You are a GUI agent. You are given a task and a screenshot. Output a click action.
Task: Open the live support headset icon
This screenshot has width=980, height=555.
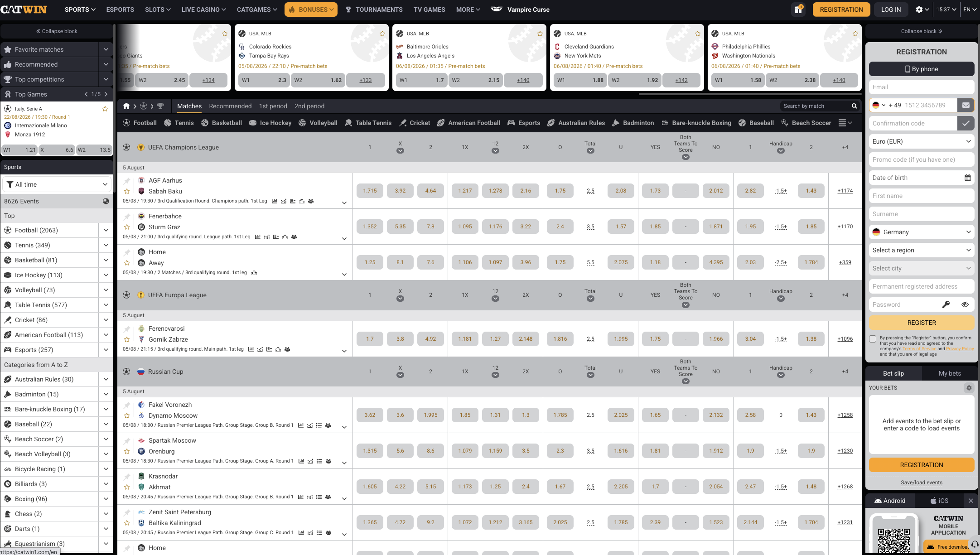[974, 544]
